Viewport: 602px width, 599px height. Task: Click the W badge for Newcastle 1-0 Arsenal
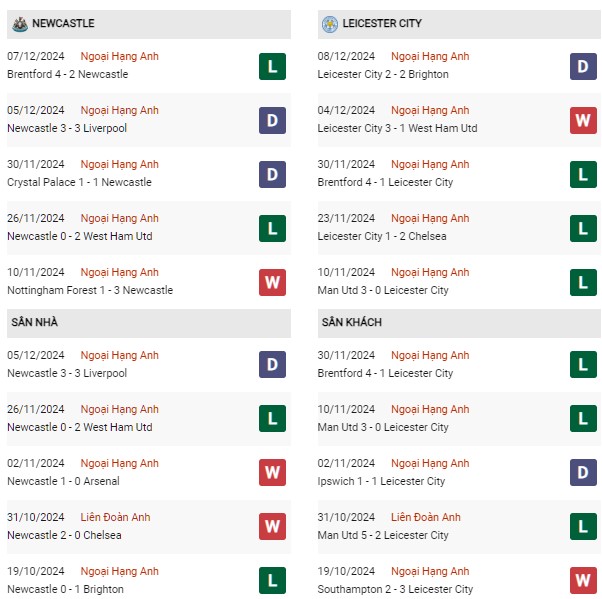(272, 472)
